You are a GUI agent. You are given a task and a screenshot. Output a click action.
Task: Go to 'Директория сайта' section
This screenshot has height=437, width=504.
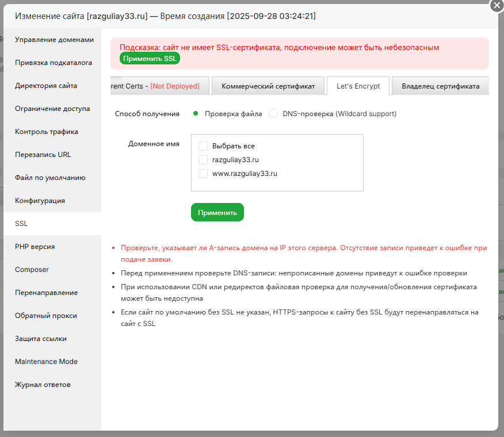(46, 86)
